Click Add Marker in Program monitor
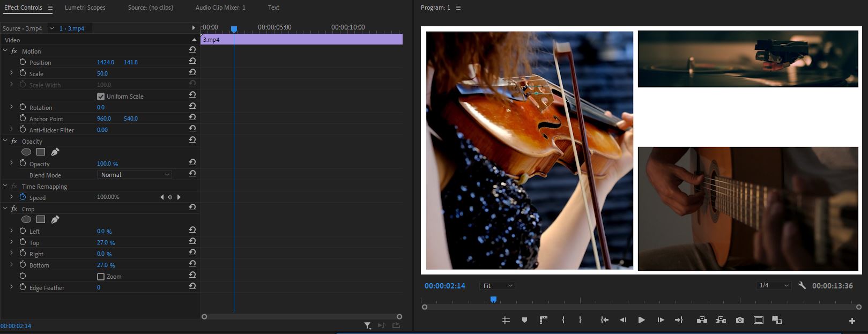This screenshot has width=868, height=334. click(x=524, y=320)
